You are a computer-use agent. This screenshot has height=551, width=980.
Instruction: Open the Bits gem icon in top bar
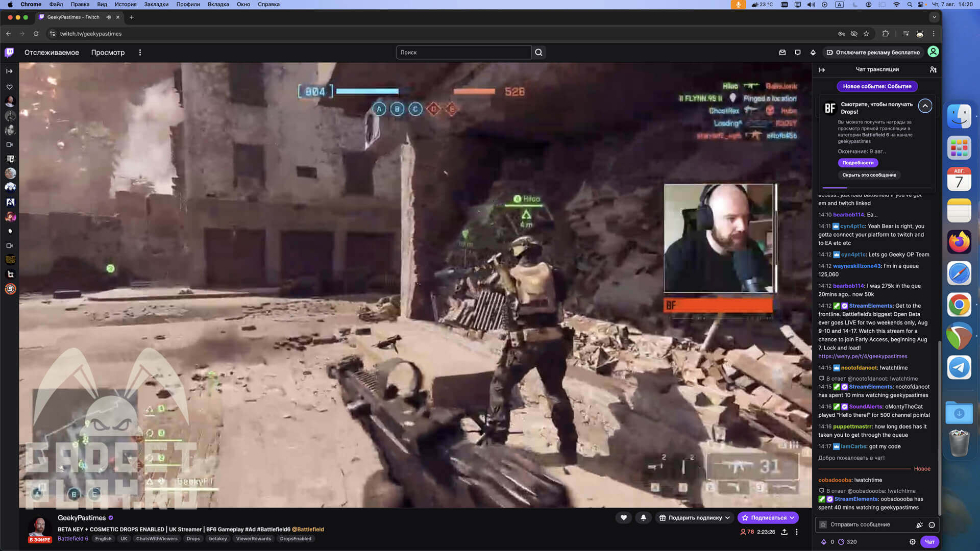click(x=813, y=52)
